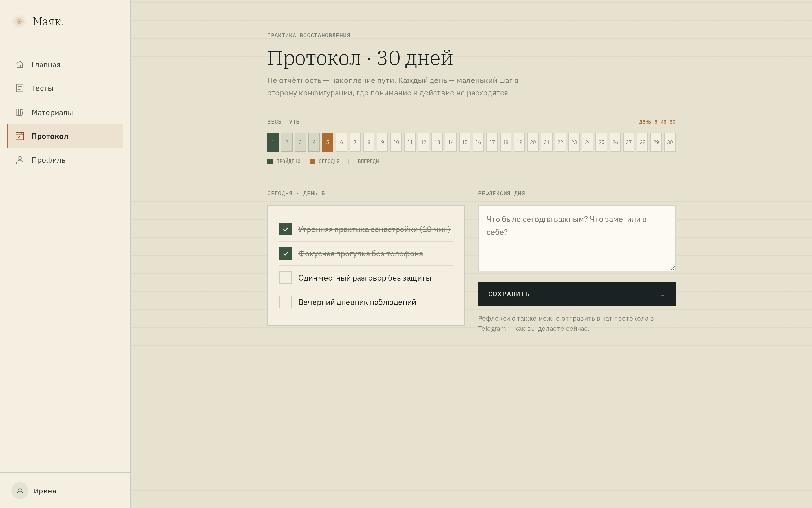This screenshot has width=812, height=508.
Task: Click the books icon beside Материалы
Action: point(20,112)
